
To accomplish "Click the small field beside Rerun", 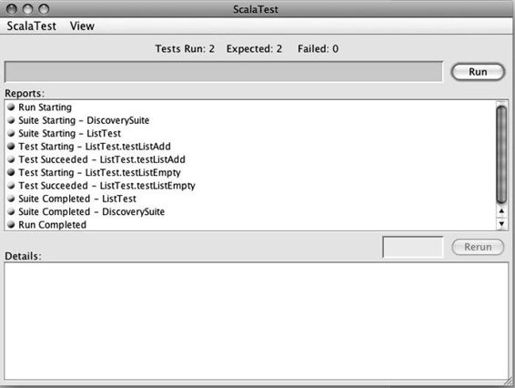I will (x=413, y=247).
